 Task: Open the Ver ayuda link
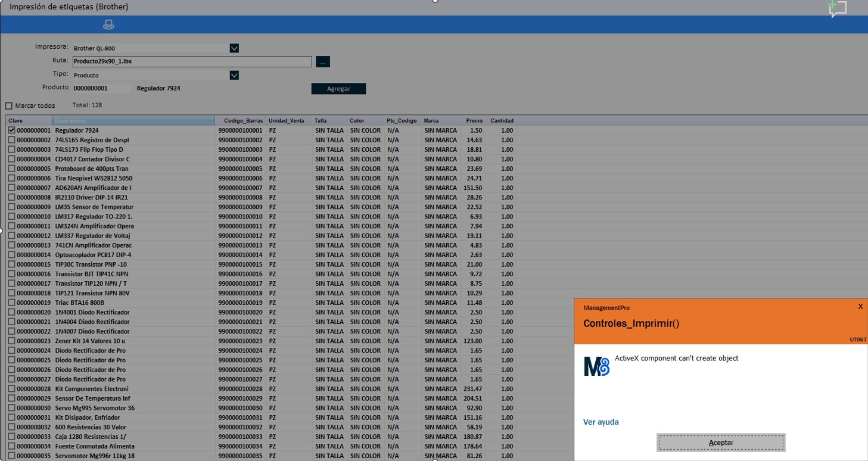(601, 422)
